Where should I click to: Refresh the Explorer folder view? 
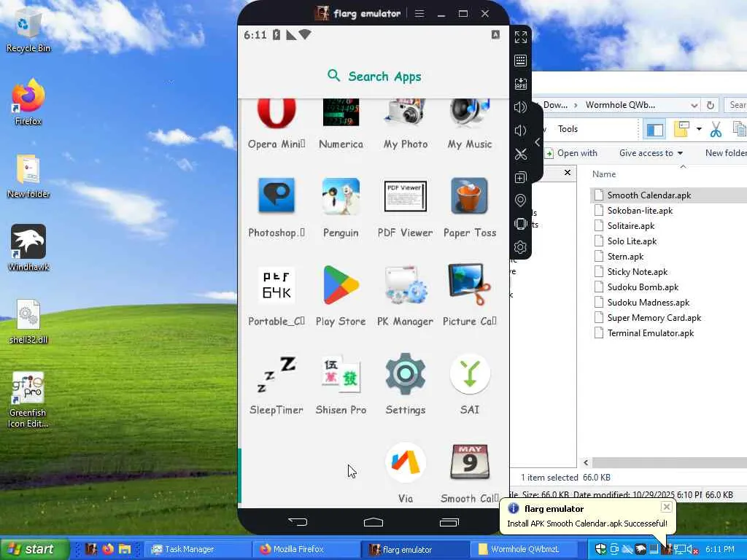711,105
